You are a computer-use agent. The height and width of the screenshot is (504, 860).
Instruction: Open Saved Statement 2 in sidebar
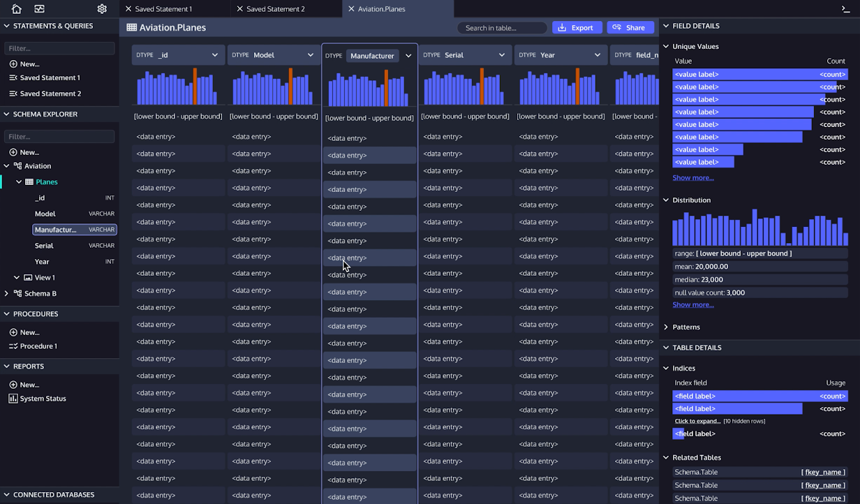coord(45,94)
